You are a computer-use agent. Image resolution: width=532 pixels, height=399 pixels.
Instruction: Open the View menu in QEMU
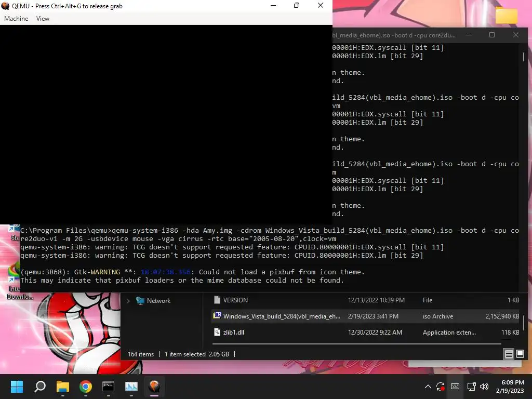[x=43, y=19]
